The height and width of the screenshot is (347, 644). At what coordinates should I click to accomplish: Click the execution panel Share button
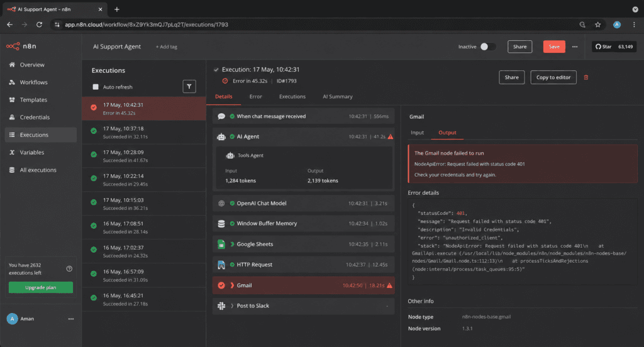pos(511,77)
